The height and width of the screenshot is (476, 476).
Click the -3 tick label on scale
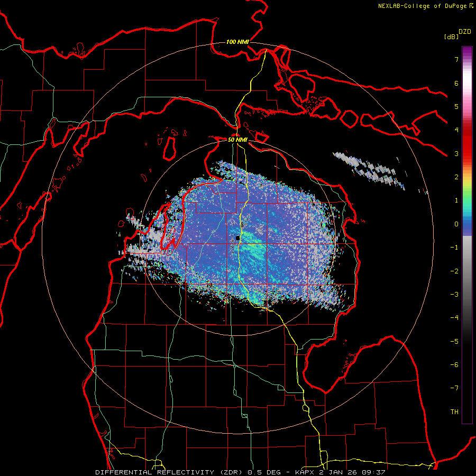coord(454,295)
